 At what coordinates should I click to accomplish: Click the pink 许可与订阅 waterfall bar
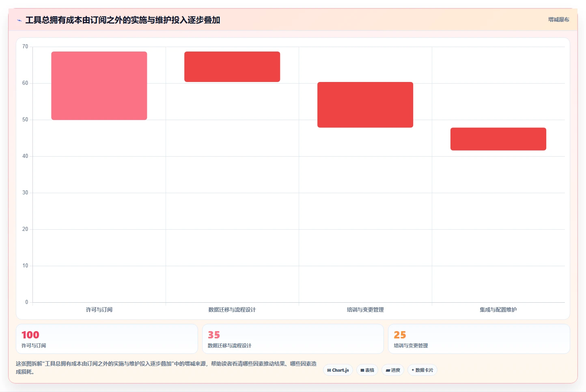(x=99, y=86)
